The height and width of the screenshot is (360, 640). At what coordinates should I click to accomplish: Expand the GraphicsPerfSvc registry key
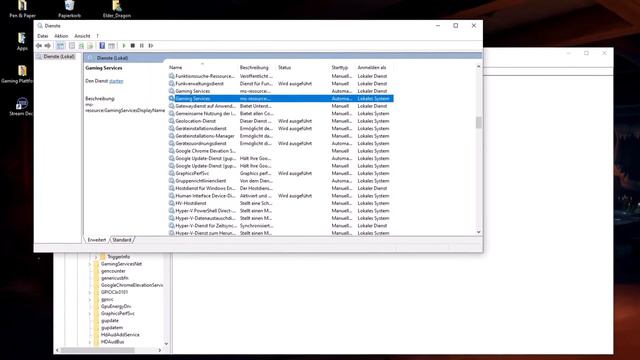(x=90, y=313)
